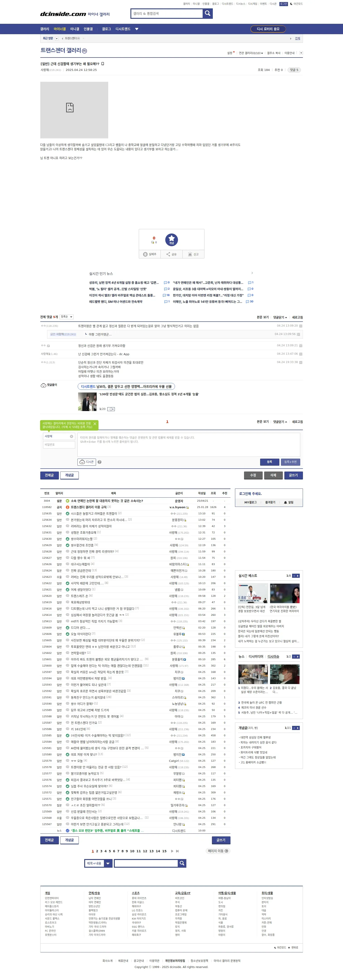Screen dimensions: 343x980
Task: Open page 5 in pagination
Action: point(110,851)
